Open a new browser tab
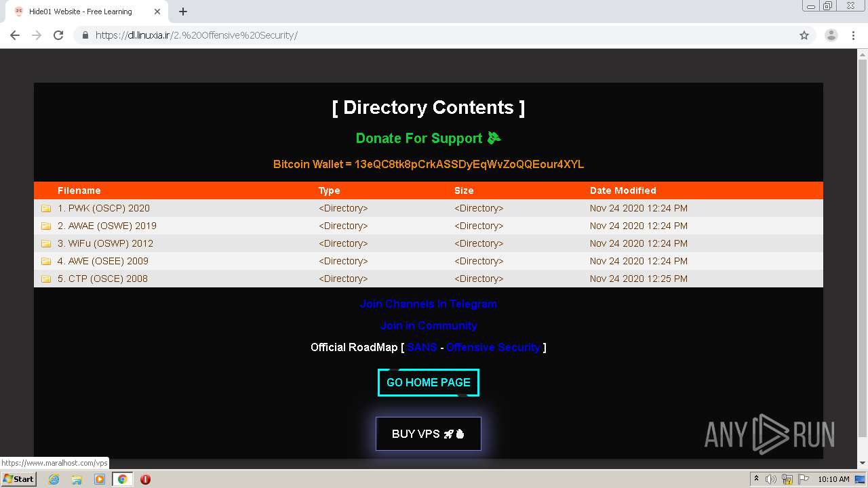 (x=183, y=12)
